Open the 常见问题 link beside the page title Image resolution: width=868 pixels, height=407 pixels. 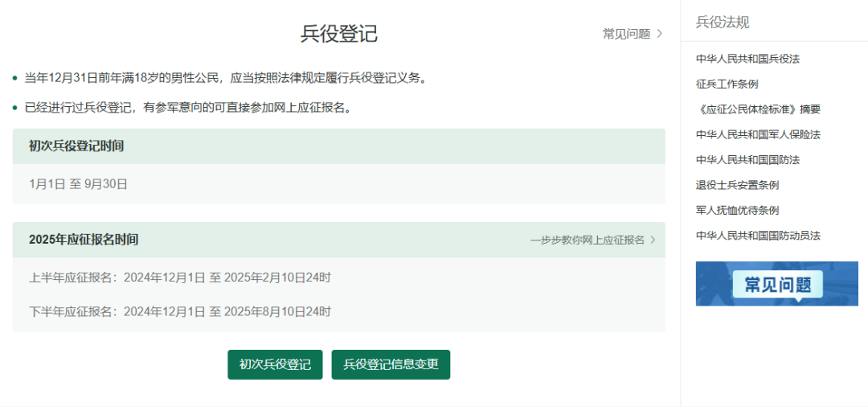coord(626,34)
